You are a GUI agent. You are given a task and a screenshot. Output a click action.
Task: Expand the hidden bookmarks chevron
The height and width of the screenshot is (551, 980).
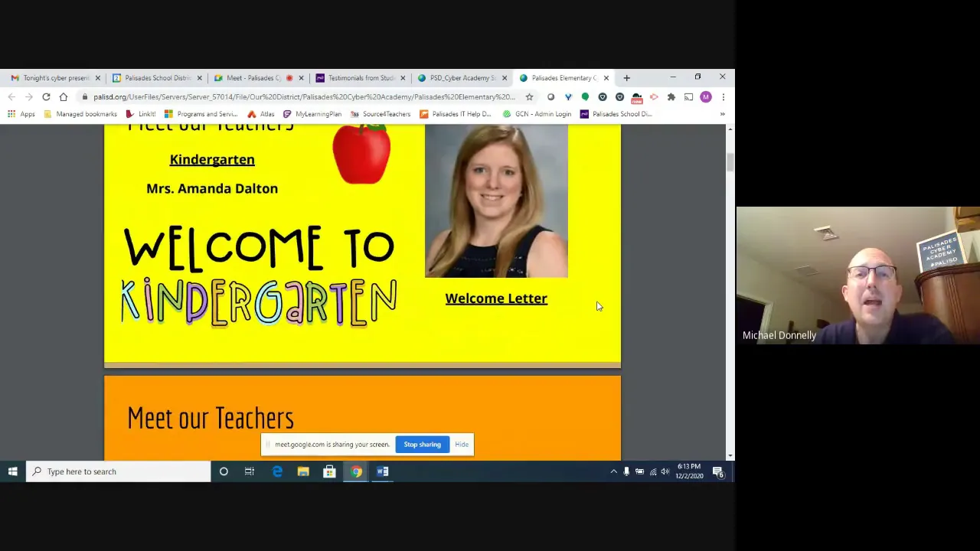point(722,114)
